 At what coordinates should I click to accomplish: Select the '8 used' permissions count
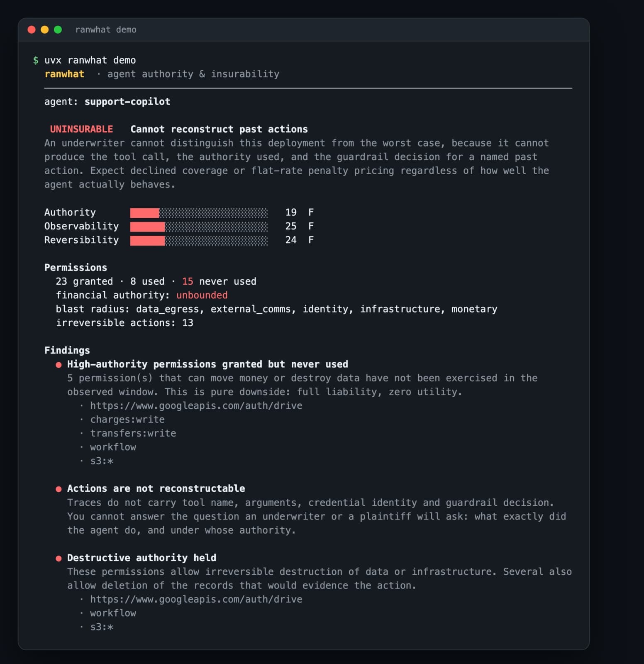(147, 281)
